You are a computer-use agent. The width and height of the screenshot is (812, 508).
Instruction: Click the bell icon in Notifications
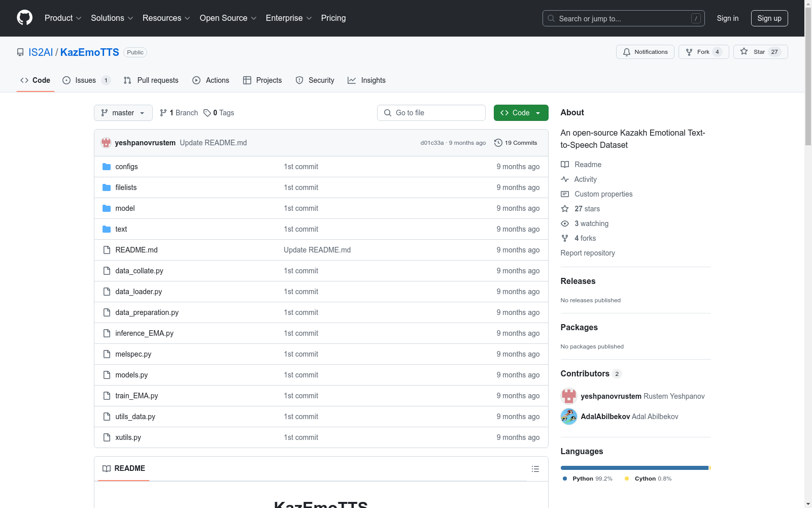tap(627, 52)
